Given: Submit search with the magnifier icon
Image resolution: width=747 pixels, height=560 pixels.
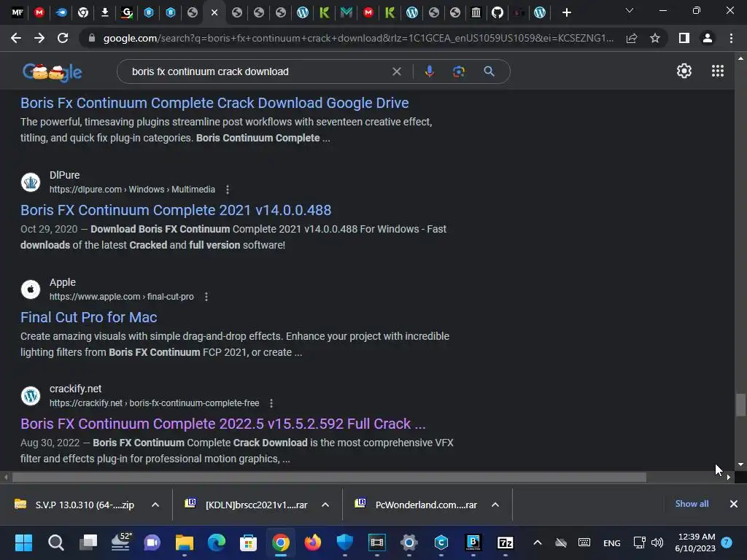Looking at the screenshot, I should 489,71.
